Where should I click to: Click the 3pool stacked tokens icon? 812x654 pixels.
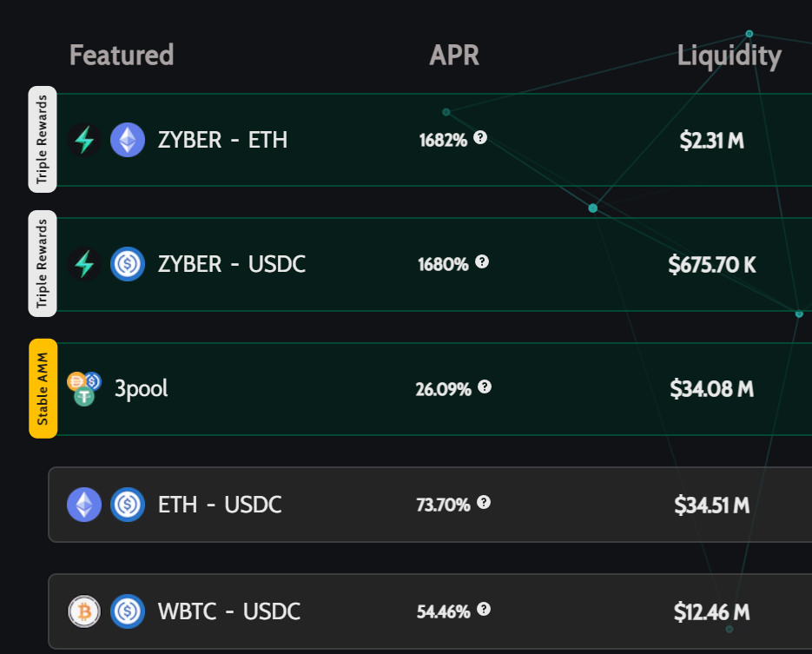(84, 389)
